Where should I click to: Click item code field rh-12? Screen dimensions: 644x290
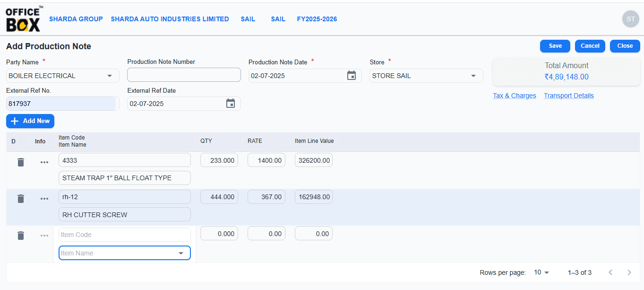pyautogui.click(x=125, y=197)
